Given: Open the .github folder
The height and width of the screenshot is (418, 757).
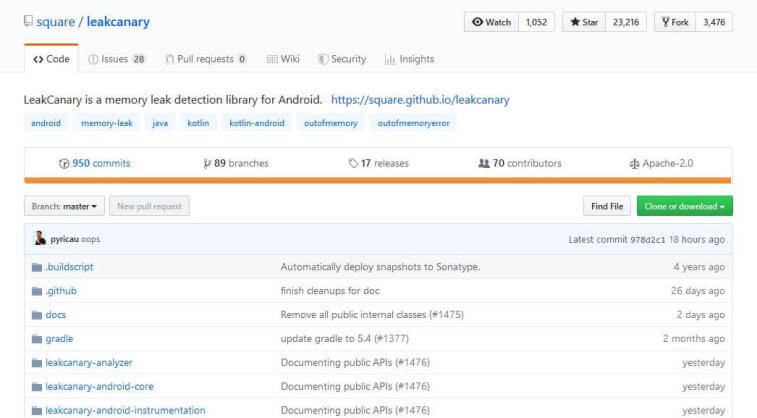Looking at the screenshot, I should (x=61, y=291).
